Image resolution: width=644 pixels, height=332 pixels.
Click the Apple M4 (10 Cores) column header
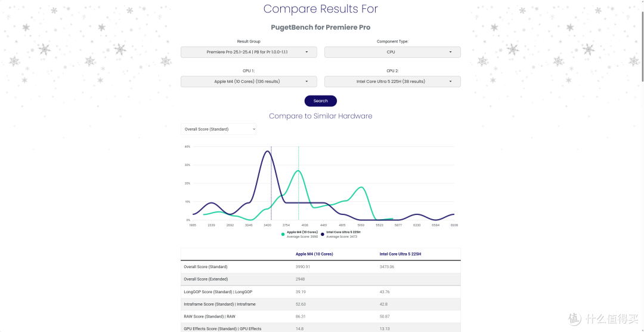click(x=314, y=254)
